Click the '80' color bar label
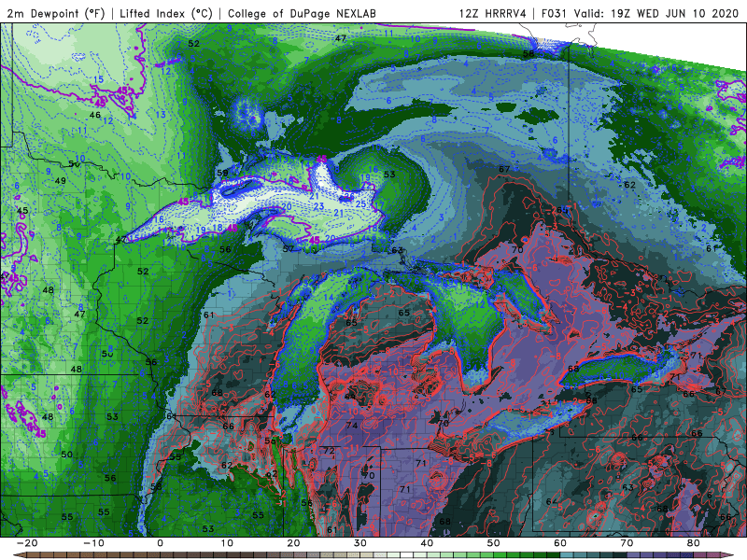The width and height of the screenshot is (747, 560). click(694, 543)
